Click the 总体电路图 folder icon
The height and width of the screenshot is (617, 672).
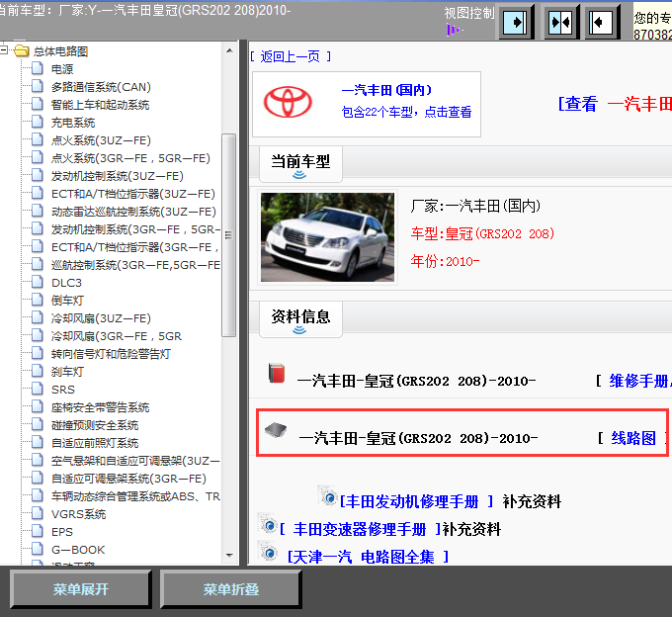(22, 51)
